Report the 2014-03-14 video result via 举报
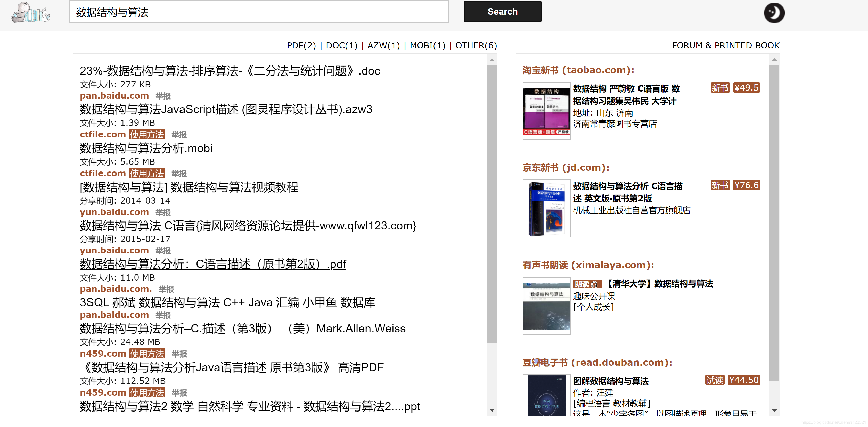 pyautogui.click(x=163, y=212)
